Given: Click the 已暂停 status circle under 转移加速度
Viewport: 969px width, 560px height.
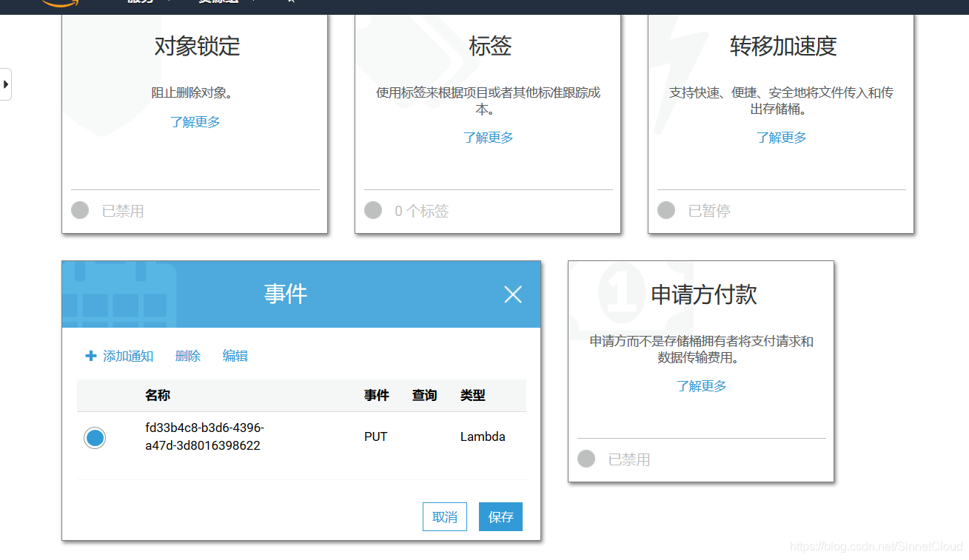Looking at the screenshot, I should point(666,210).
